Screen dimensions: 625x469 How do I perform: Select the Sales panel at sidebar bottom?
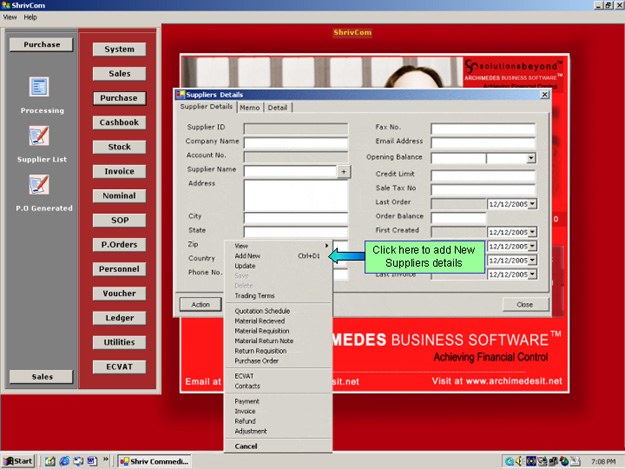(42, 377)
